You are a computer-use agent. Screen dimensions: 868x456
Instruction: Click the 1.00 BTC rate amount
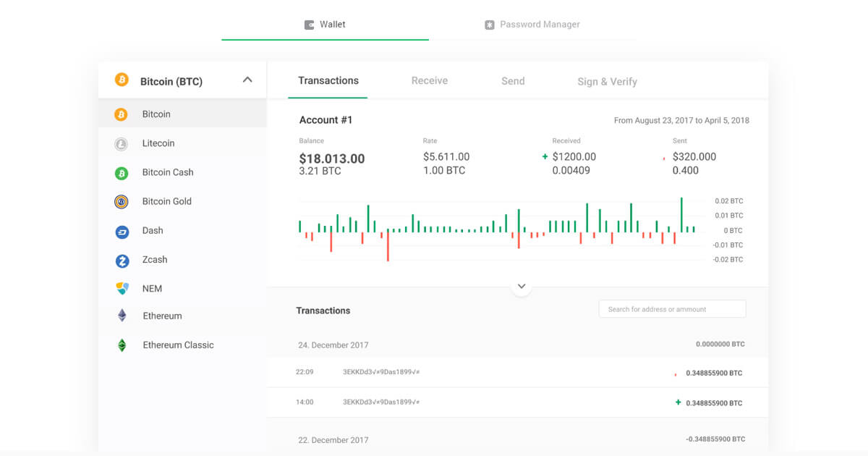(x=444, y=171)
